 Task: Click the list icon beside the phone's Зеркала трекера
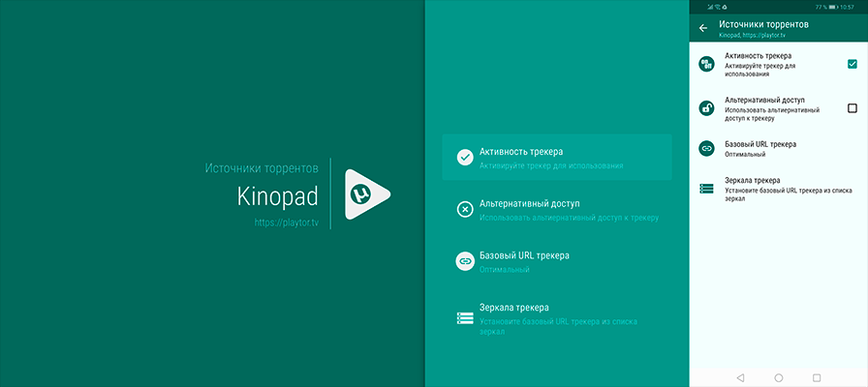pyautogui.click(x=706, y=189)
